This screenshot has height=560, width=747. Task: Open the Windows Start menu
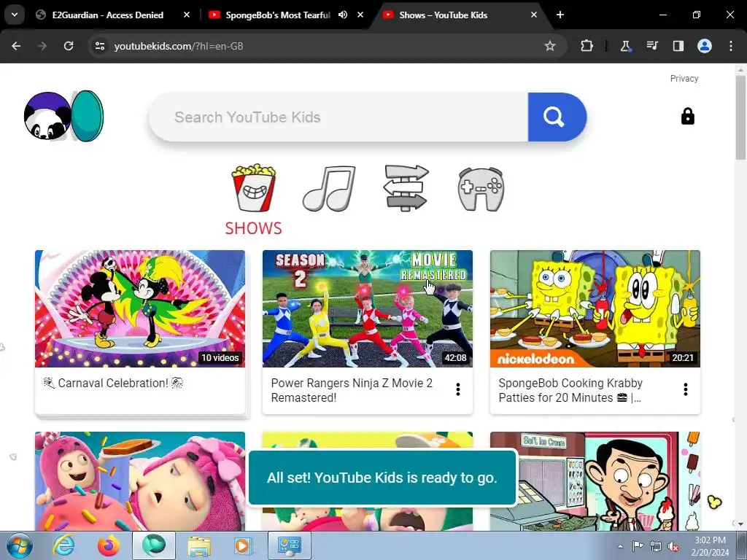(18, 545)
